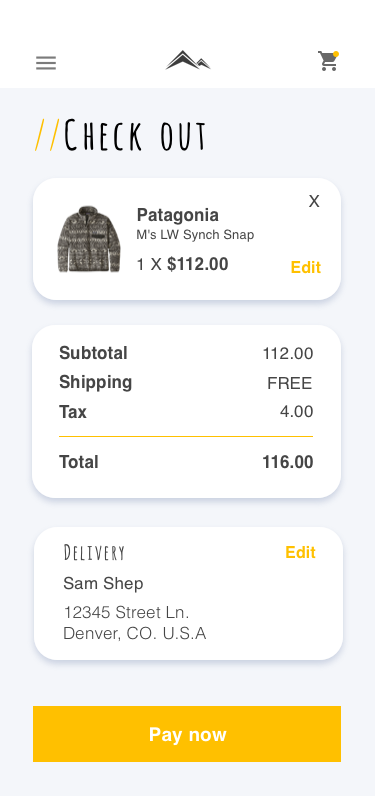Click the recipient name Sam Shep
This screenshot has height=796, width=375.
tap(103, 584)
